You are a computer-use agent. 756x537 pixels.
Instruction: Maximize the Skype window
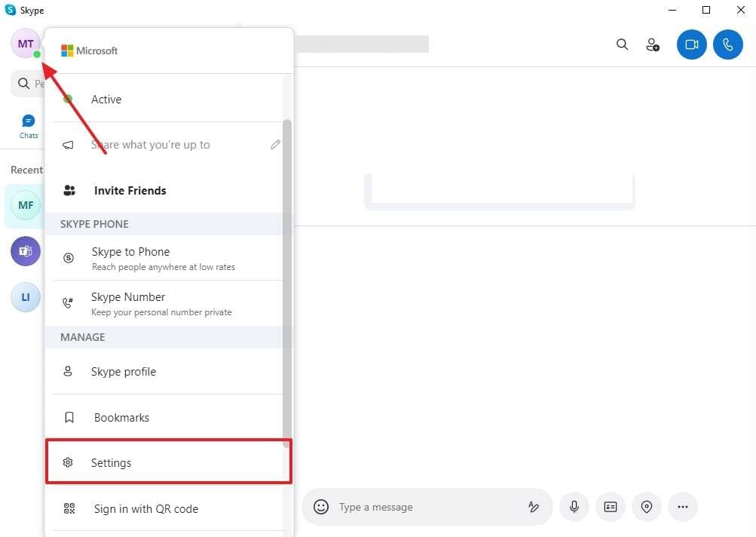(706, 10)
